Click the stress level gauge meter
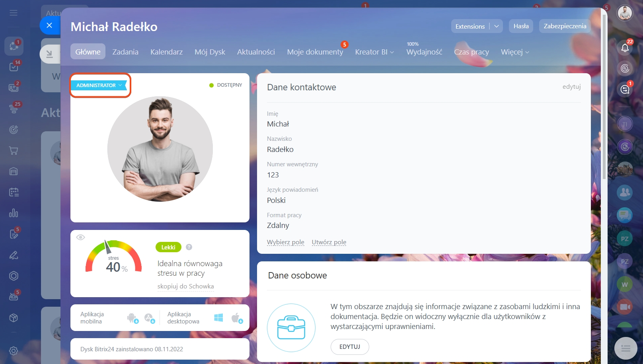This screenshot has height=364, width=643. (113, 257)
